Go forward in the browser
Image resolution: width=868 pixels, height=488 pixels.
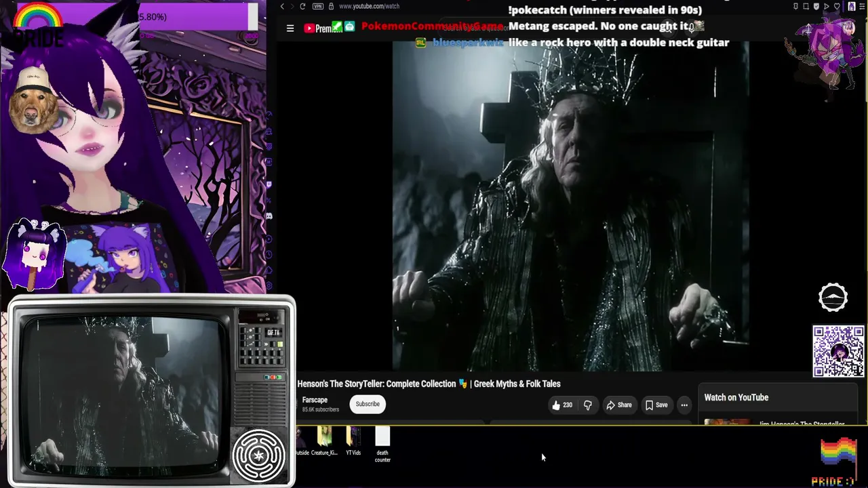(x=292, y=7)
